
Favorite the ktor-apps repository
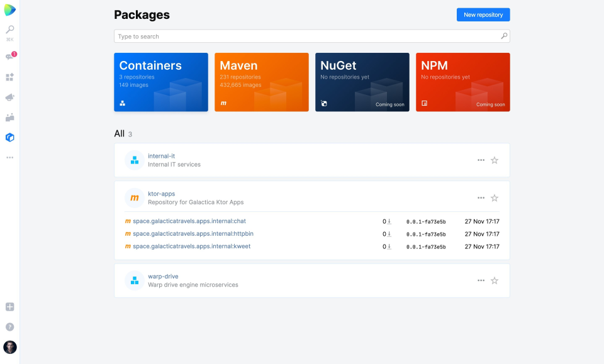(x=495, y=198)
